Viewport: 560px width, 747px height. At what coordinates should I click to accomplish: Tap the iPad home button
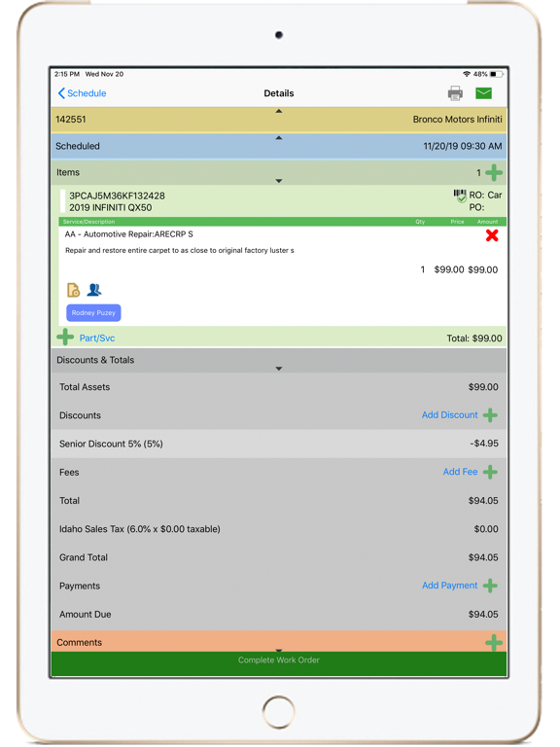pyautogui.click(x=279, y=712)
